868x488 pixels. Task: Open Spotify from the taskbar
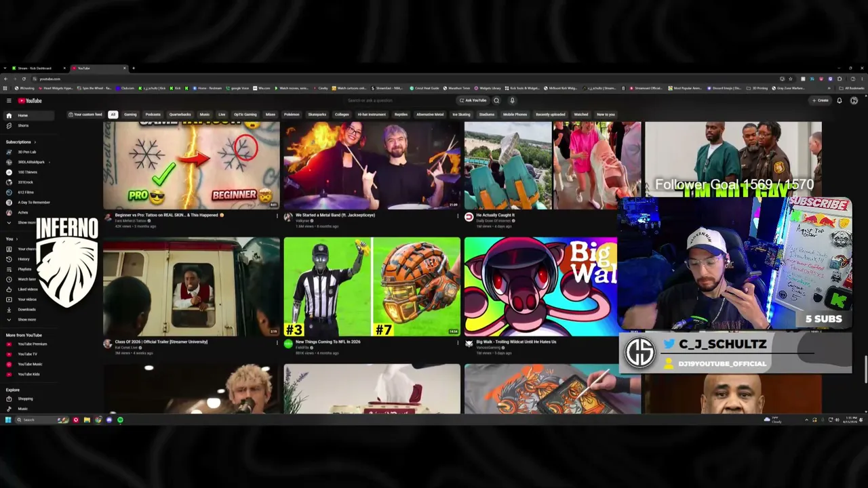point(120,420)
